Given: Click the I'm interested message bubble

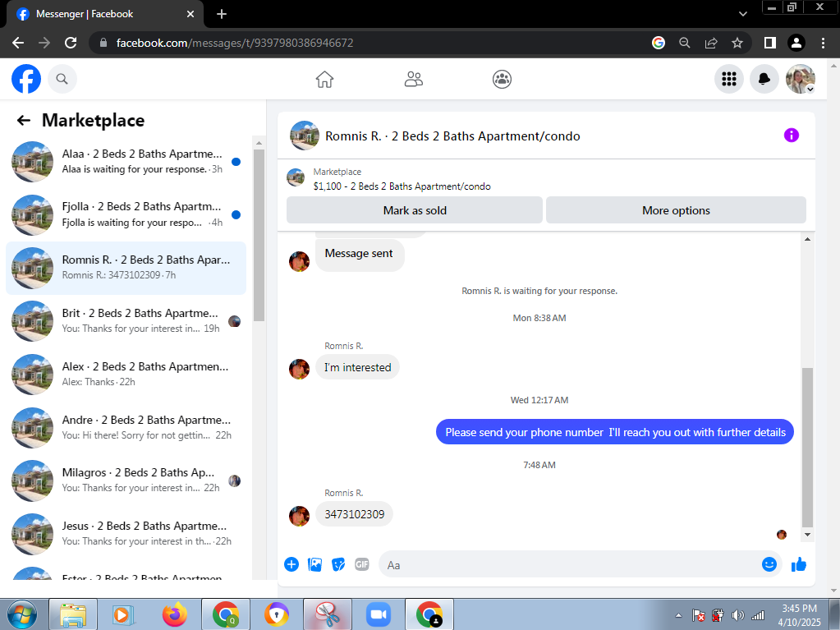Looking at the screenshot, I should click(x=357, y=367).
